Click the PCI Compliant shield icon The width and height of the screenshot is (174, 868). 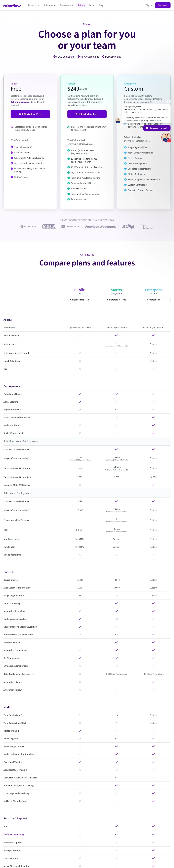tap(103, 57)
